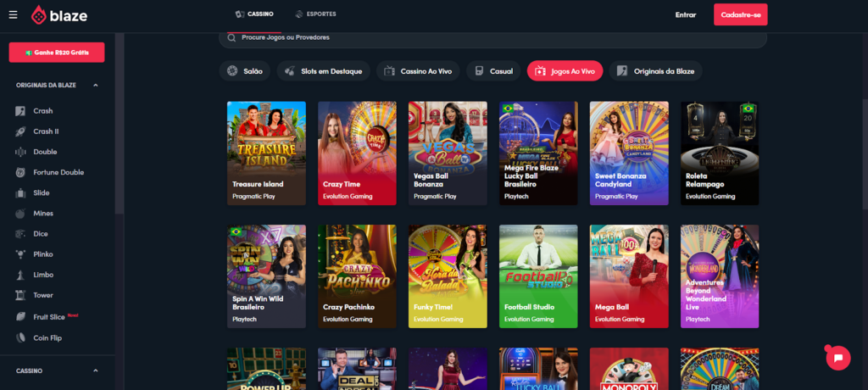The height and width of the screenshot is (390, 868).
Task: Click the TV icon on Cassino Ao Vivo
Action: tap(389, 71)
